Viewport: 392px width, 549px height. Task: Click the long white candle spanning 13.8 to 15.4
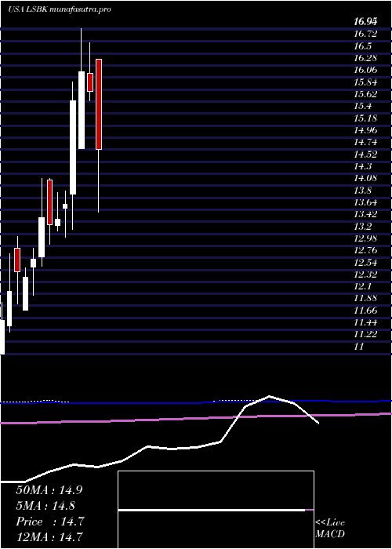click(73, 147)
